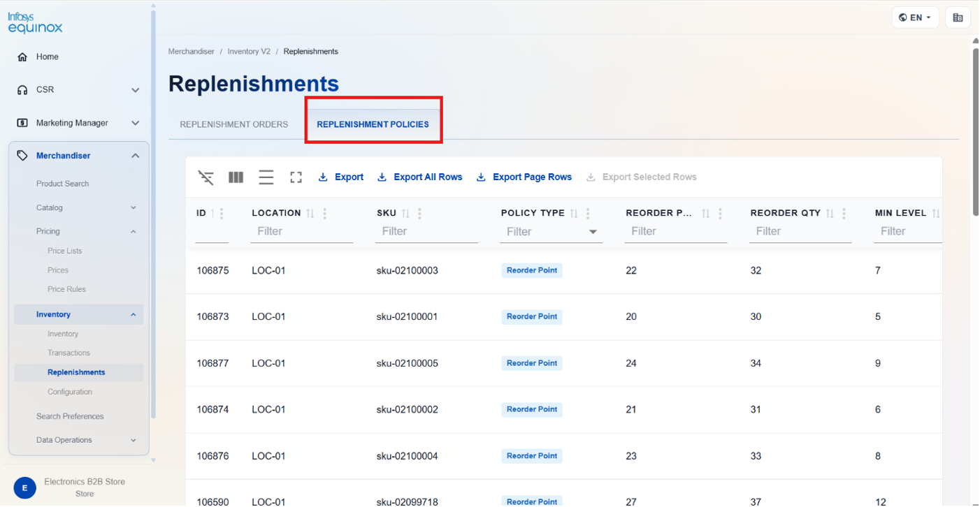980x507 pixels.
Task: Open Prices menu item
Action: [58, 270]
